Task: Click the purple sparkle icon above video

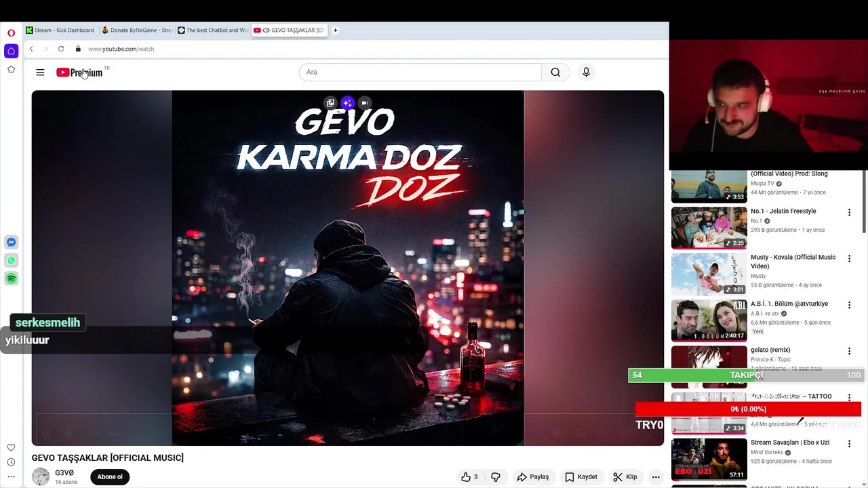Action: point(347,103)
